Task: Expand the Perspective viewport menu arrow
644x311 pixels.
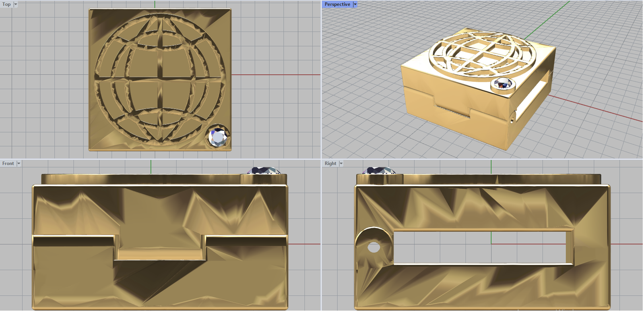Action: pyautogui.click(x=355, y=4)
